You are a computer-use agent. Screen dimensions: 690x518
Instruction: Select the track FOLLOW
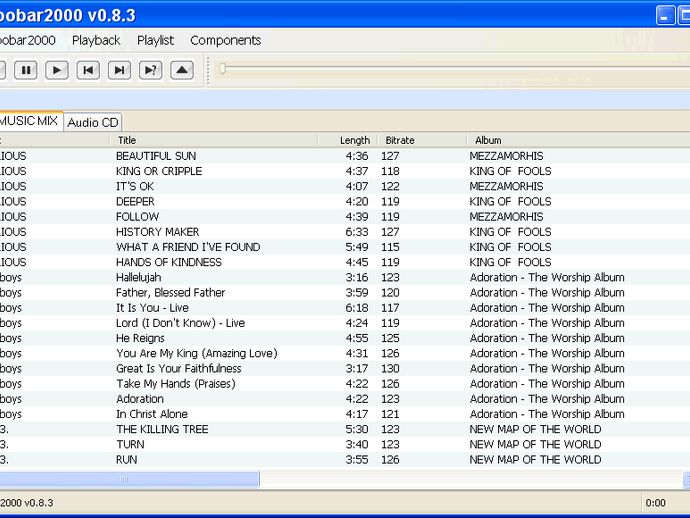pos(137,217)
